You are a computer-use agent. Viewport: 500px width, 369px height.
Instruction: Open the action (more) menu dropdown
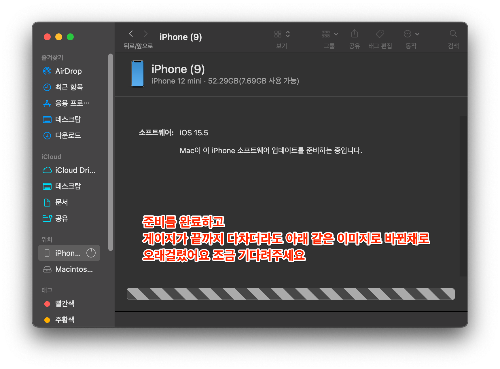(x=411, y=34)
